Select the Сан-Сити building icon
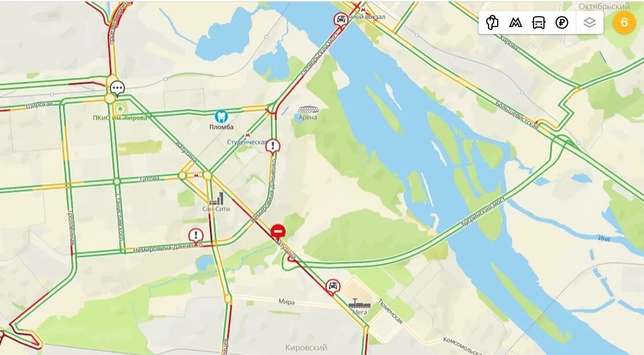 pos(216,198)
